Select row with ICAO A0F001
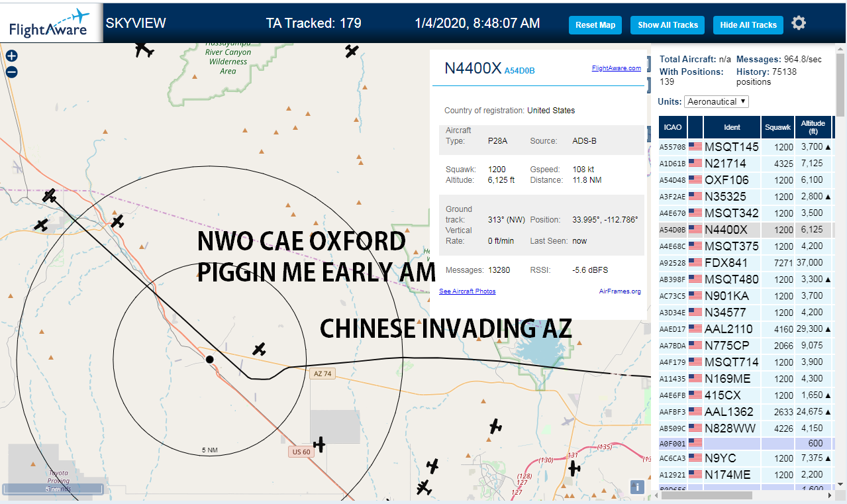The image size is (847, 504). (x=746, y=444)
